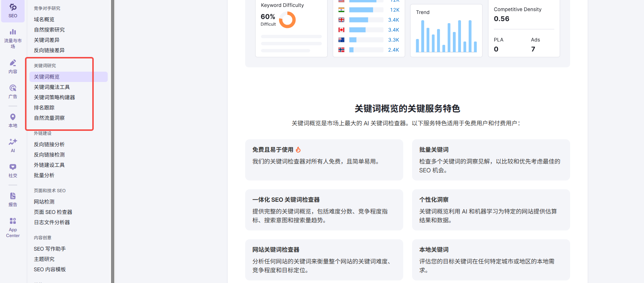Screen dimensions: 644x283
Task: Open 反向链接检测
Action: pyautogui.click(x=49, y=155)
